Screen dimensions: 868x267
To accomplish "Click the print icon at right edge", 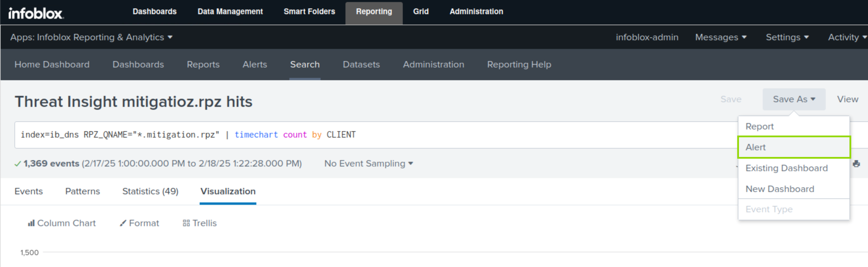I will [856, 164].
